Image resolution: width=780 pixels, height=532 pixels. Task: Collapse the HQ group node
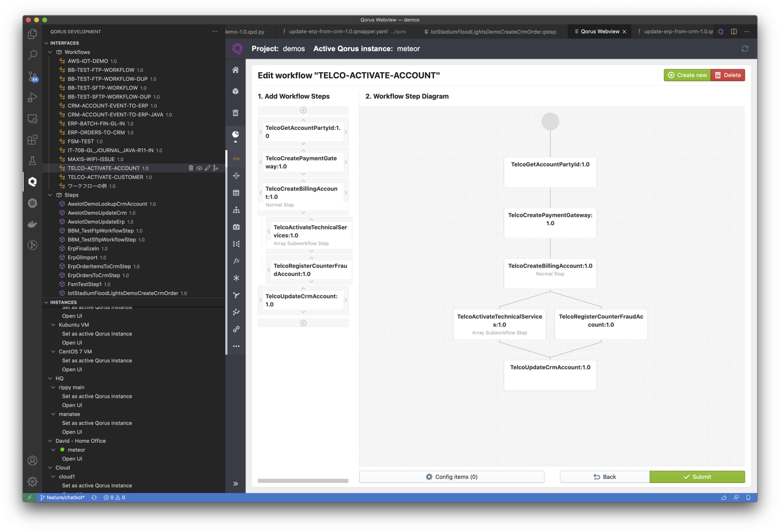[x=50, y=378]
